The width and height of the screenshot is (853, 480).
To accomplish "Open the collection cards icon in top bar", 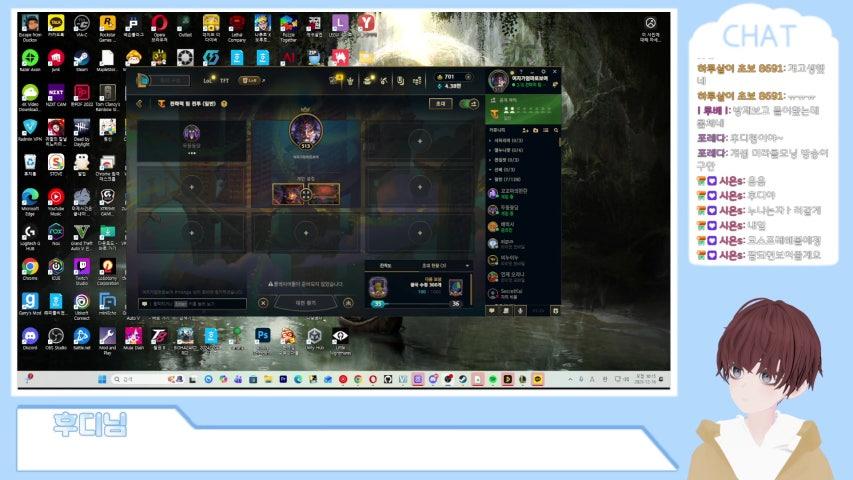I will tap(400, 81).
